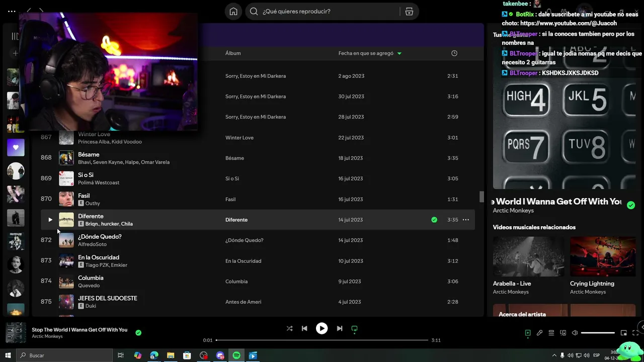Click the track list vertical scrollbar

pos(481,197)
